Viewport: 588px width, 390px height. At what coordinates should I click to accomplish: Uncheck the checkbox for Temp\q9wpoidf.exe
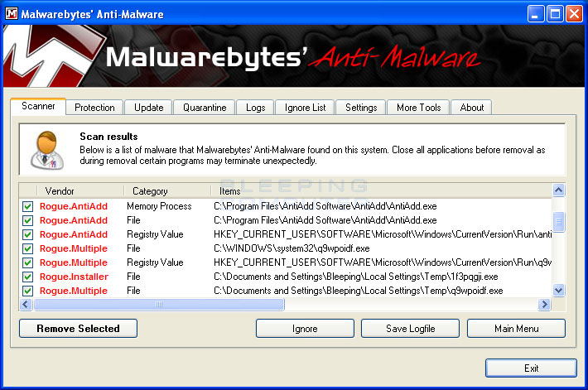pos(27,291)
